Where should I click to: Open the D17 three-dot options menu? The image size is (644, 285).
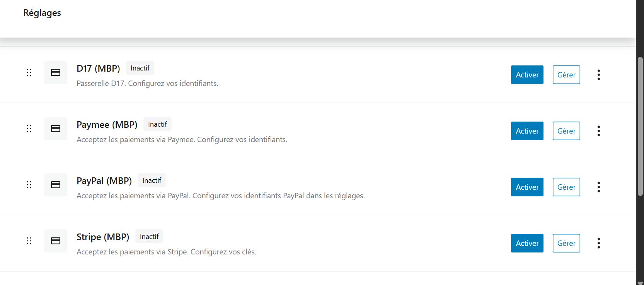pos(598,75)
